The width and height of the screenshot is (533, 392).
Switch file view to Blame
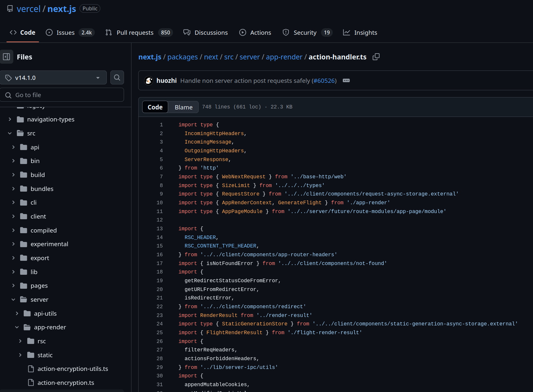pos(183,107)
